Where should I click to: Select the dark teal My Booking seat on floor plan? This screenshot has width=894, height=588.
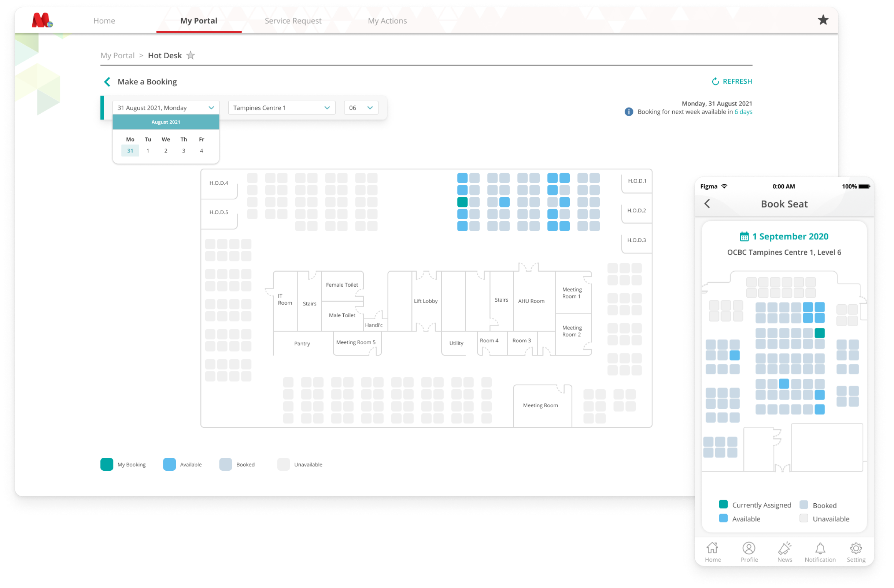click(x=462, y=202)
